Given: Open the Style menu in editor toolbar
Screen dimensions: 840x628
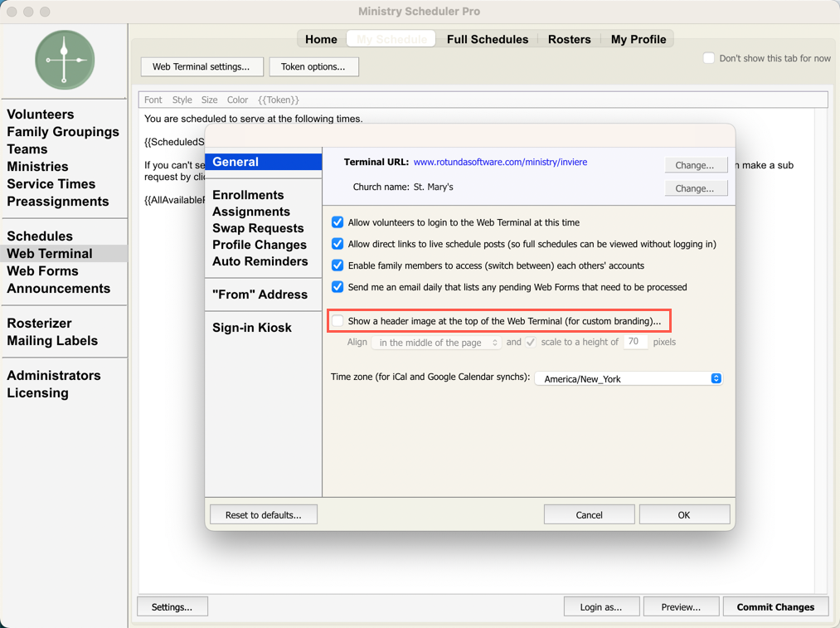Looking at the screenshot, I should point(182,100).
